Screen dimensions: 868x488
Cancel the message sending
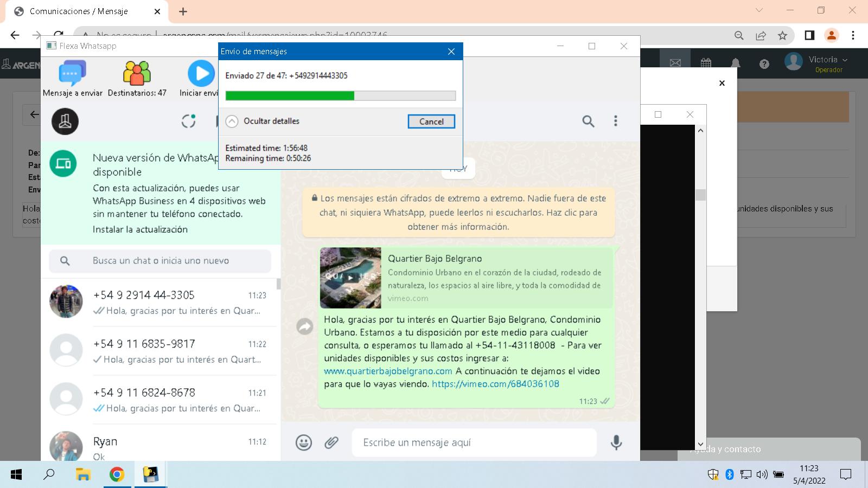pyautogui.click(x=431, y=121)
